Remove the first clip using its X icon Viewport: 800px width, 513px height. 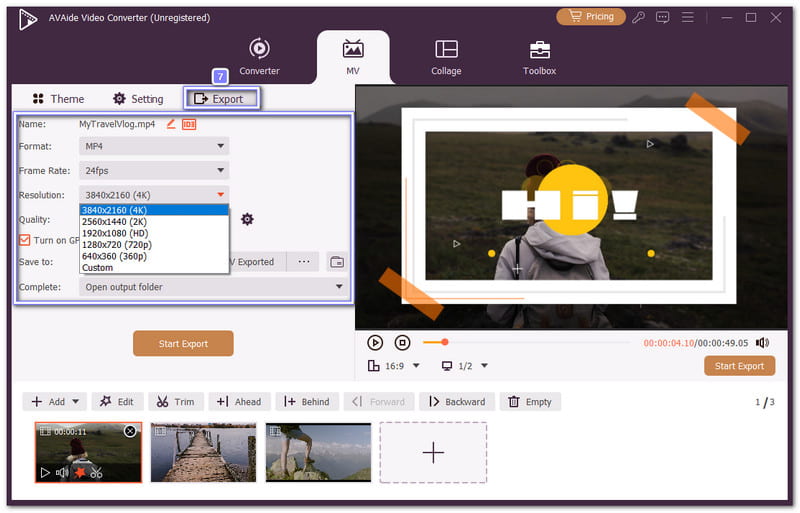point(129,431)
